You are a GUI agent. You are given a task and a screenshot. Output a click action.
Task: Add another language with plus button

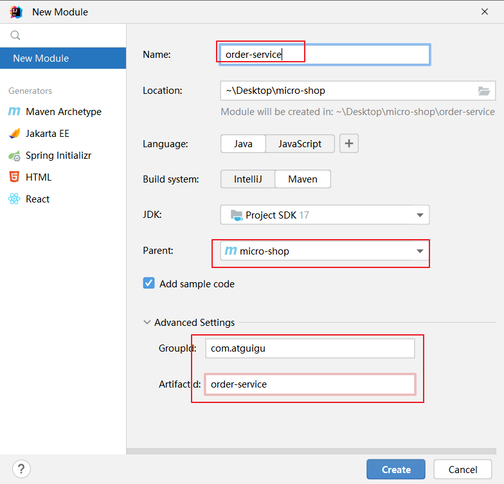point(349,144)
